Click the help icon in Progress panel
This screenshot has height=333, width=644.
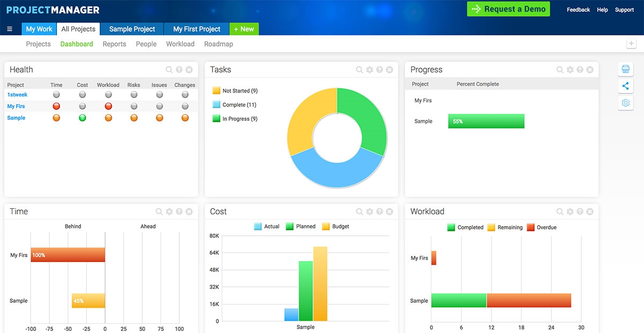580,70
